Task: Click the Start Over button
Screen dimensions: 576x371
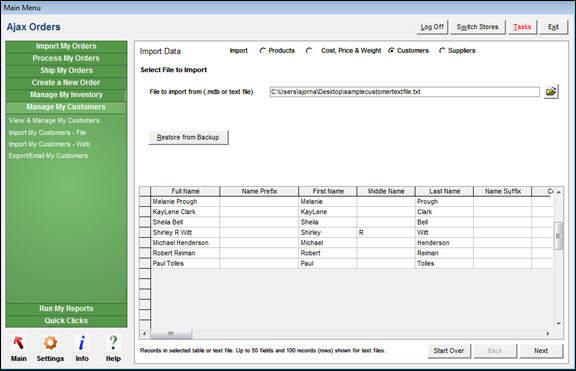Action: (x=449, y=351)
